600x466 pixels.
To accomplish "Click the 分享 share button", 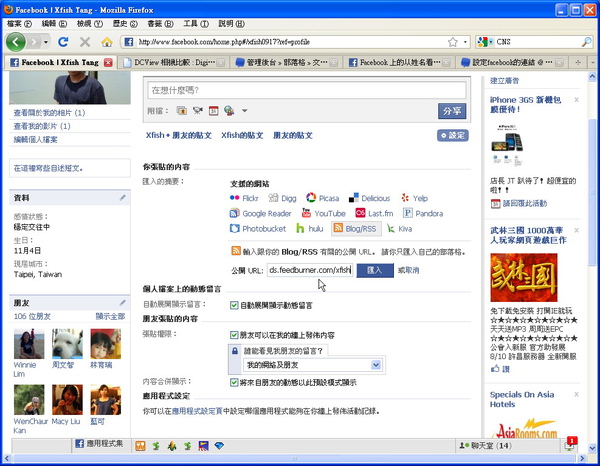I will tap(452, 111).
